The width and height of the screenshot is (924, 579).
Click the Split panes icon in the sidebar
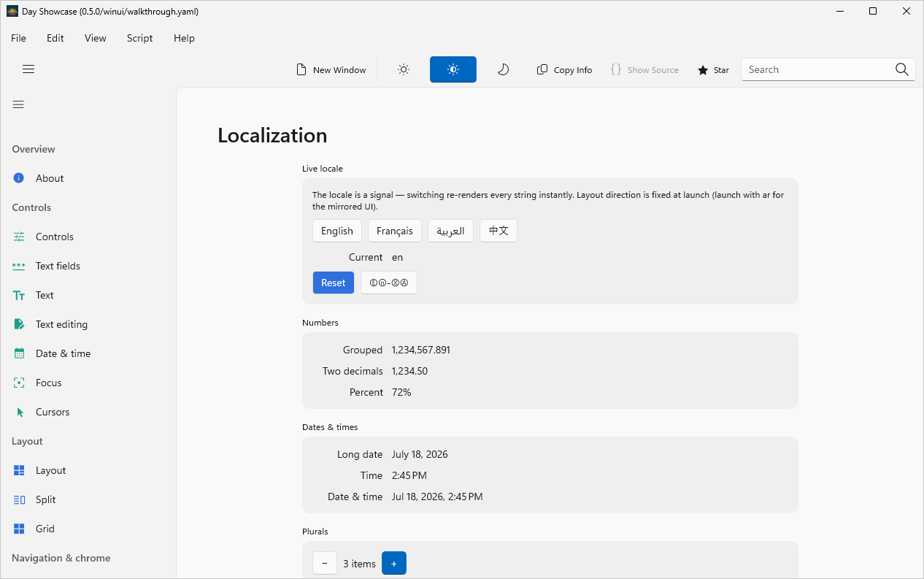pos(19,499)
